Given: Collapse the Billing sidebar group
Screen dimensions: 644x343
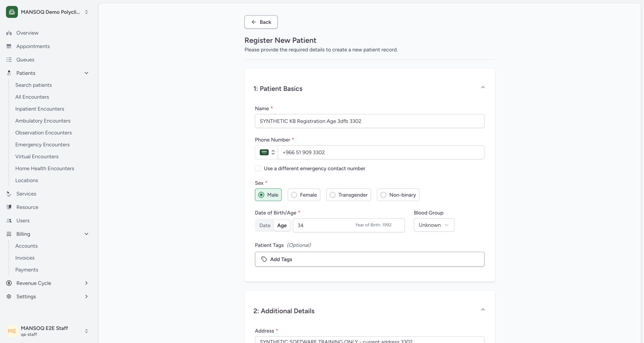Looking at the screenshot, I should point(86,234).
